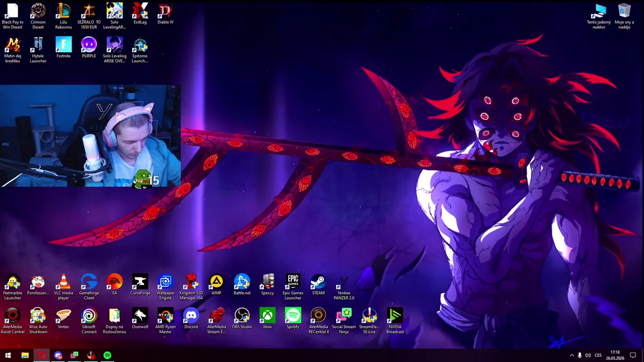Change the CES keyboard input language

tap(598, 355)
